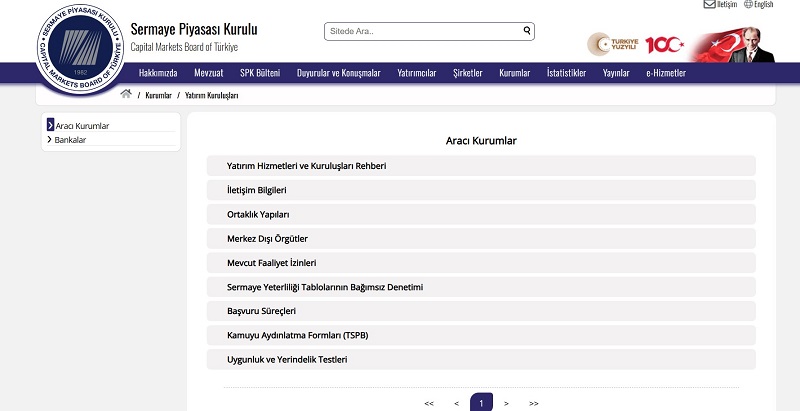Select page 1 in pagination
Screen dimensions: 800x411
point(481,402)
